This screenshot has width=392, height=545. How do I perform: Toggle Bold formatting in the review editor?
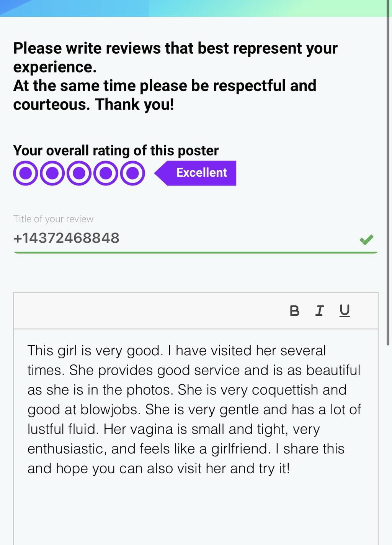coord(294,310)
